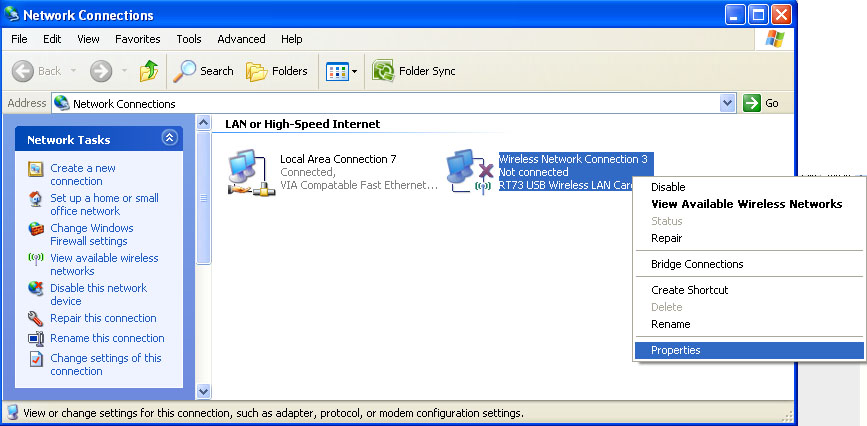
Task: Collapse the Network Tasks panel
Action: (x=169, y=139)
